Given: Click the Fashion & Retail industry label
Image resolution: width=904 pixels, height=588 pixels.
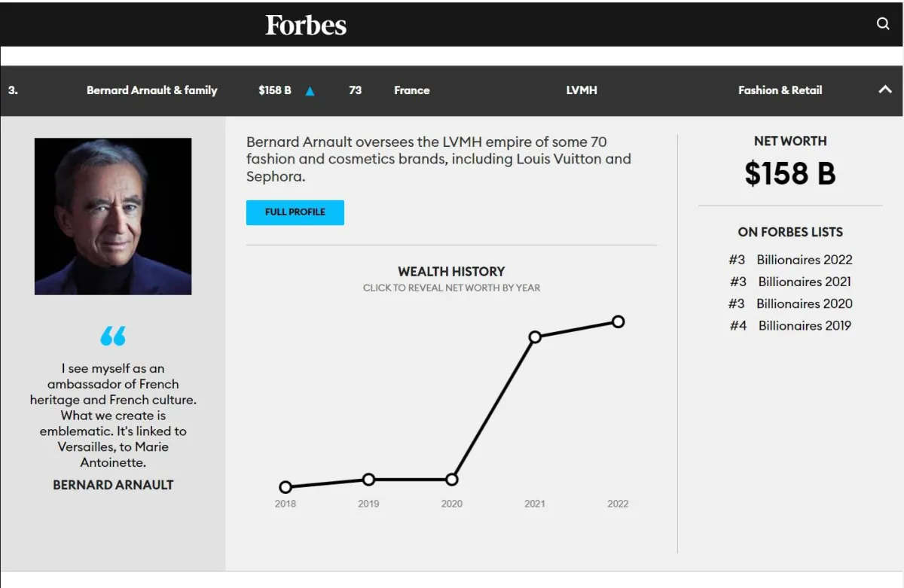Looking at the screenshot, I should (x=780, y=90).
